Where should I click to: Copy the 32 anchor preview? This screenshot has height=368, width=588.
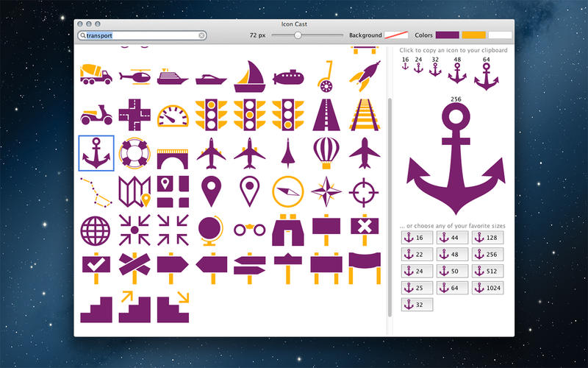point(435,70)
